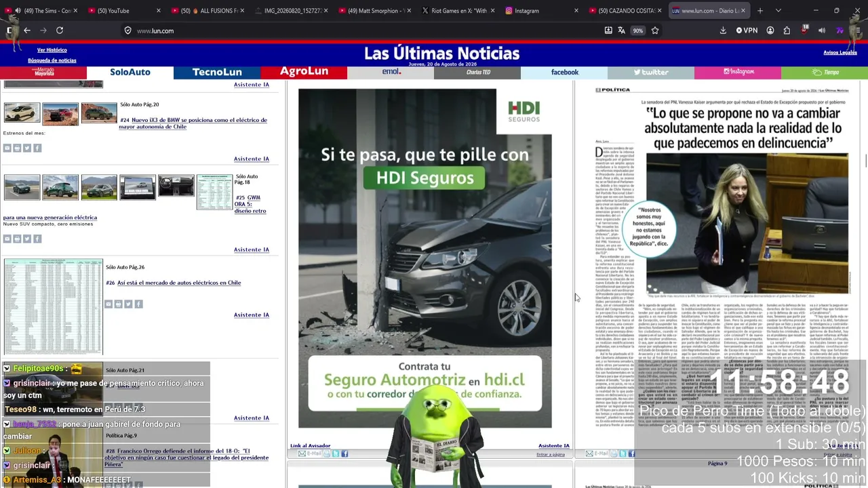Open the Mercado Mayorista section
868x488 pixels.
coord(43,72)
